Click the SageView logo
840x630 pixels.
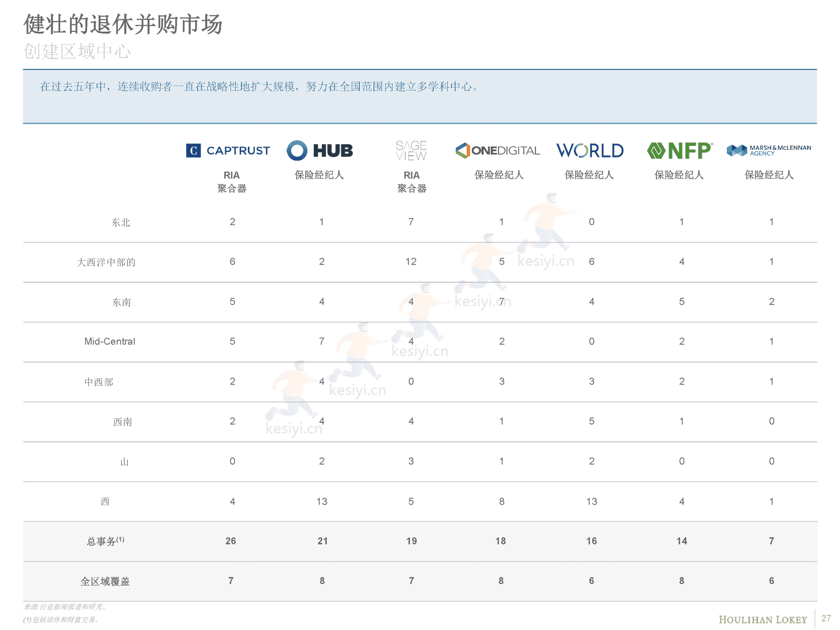point(411,150)
